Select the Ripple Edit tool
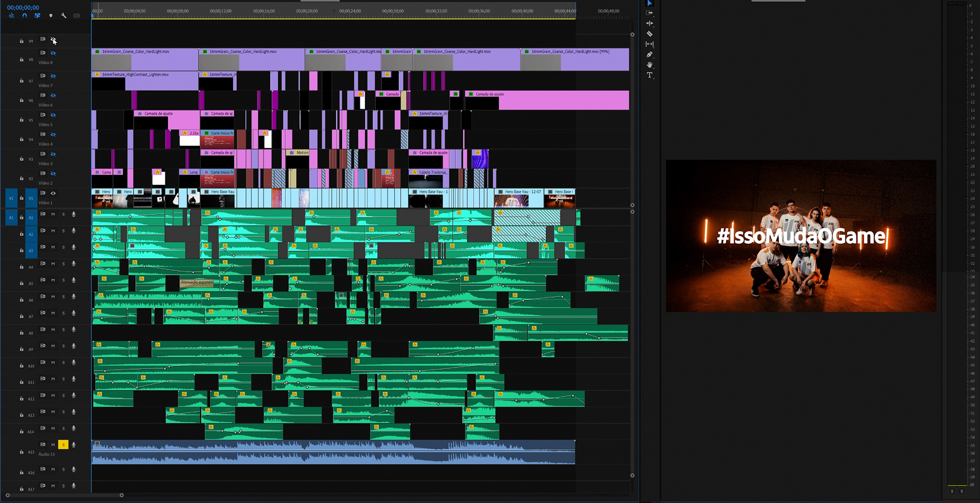 [650, 23]
